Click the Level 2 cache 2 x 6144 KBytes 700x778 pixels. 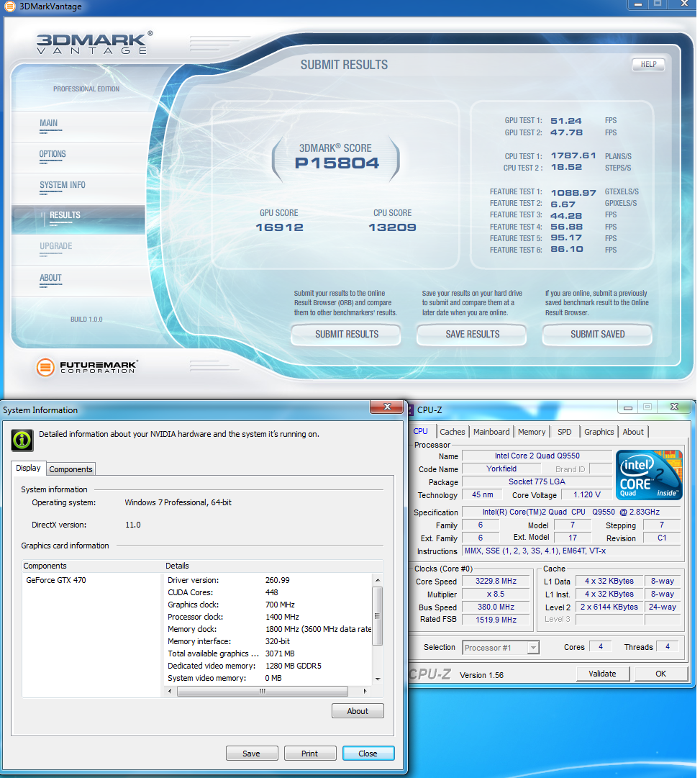tap(609, 607)
